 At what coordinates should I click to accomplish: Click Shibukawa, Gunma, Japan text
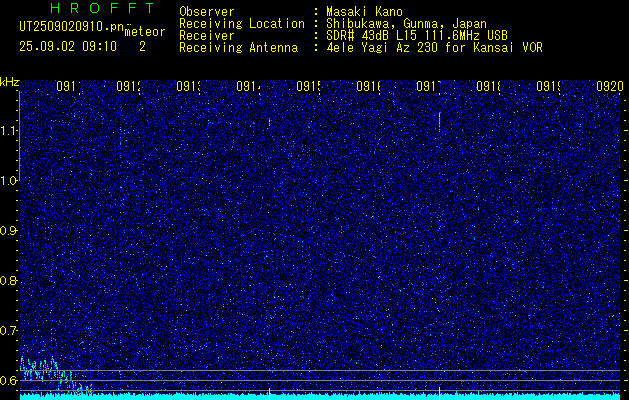(x=406, y=24)
